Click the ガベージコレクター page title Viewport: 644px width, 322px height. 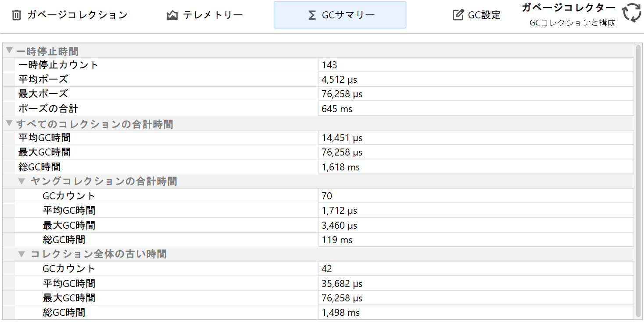coord(568,7)
